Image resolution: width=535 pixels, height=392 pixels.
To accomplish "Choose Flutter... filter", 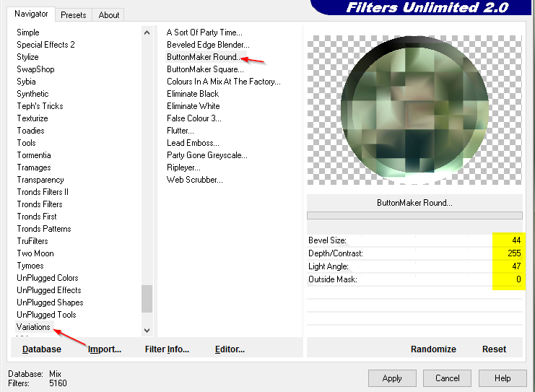I will tap(180, 131).
